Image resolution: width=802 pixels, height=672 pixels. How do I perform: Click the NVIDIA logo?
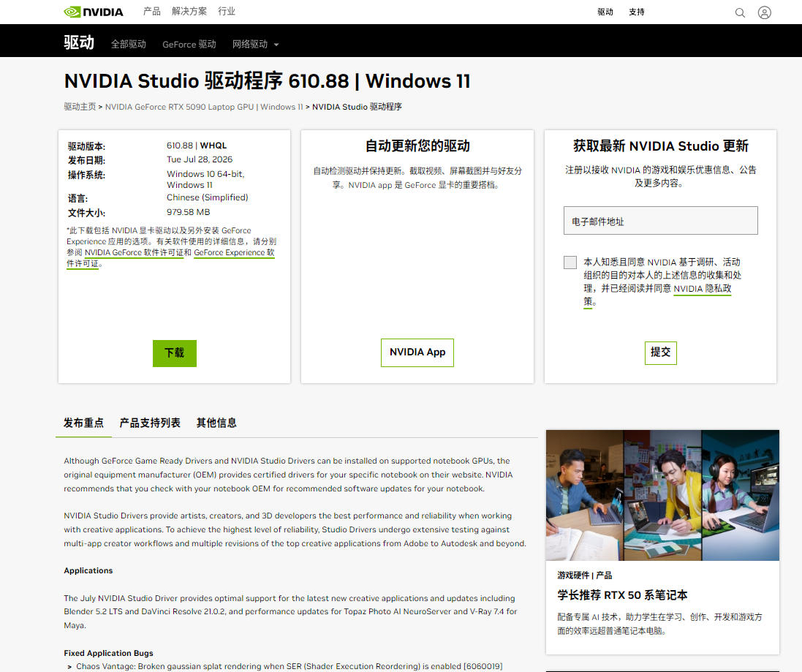pos(93,12)
